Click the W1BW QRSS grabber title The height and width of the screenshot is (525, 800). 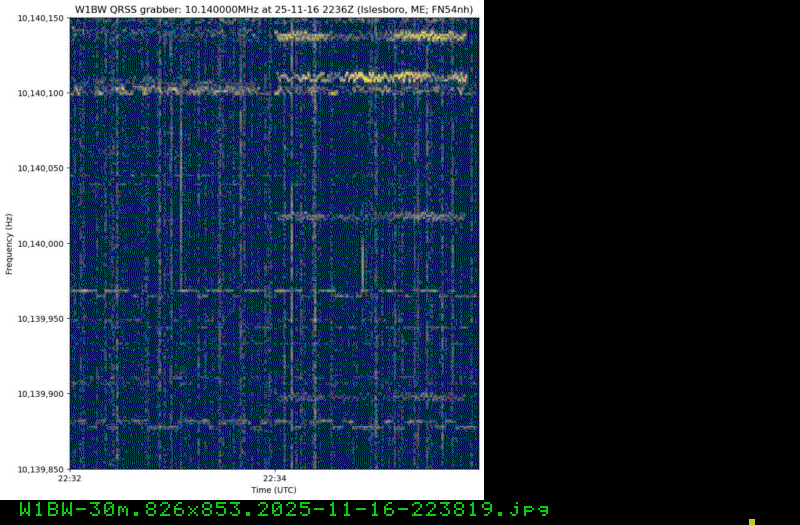pyautogui.click(x=275, y=9)
